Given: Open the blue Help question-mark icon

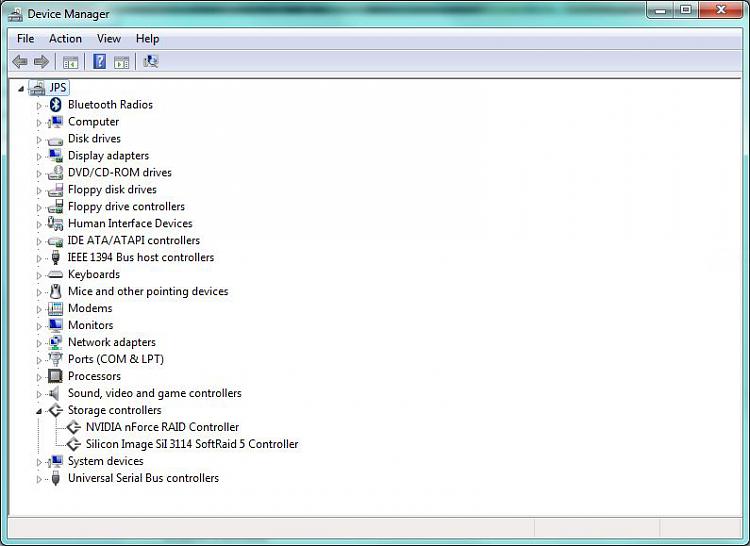Looking at the screenshot, I should click(x=99, y=62).
